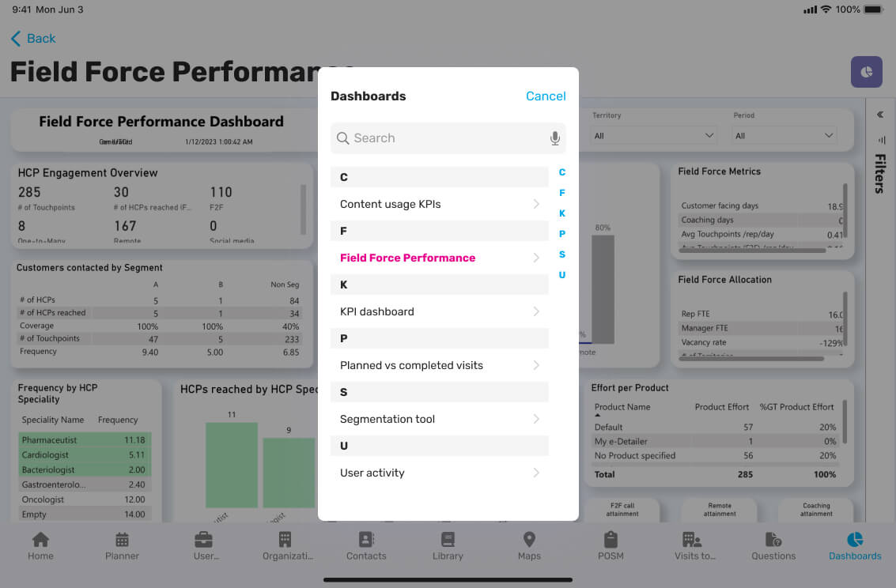This screenshot has width=896, height=588.
Task: Select Content usage KPIs dashboard
Action: [x=440, y=204]
